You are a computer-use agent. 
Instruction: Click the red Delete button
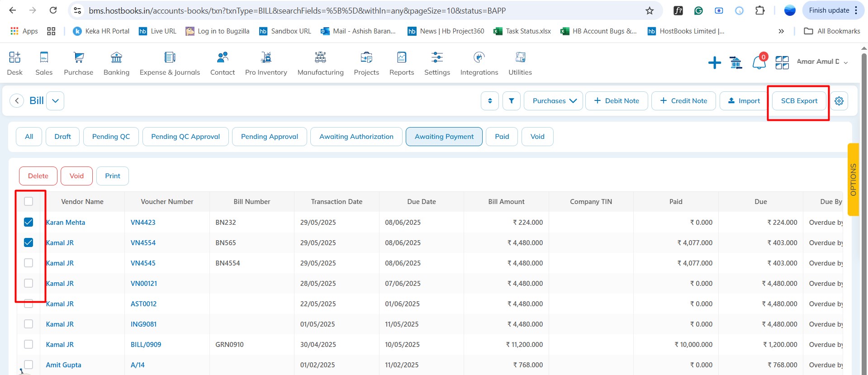click(38, 176)
